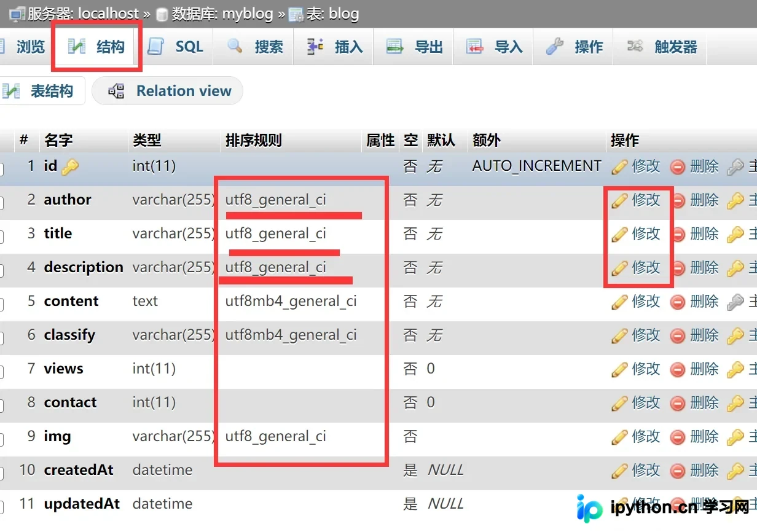Click the server icon in the breadcrumb
This screenshot has height=532, width=757.
(17, 14)
